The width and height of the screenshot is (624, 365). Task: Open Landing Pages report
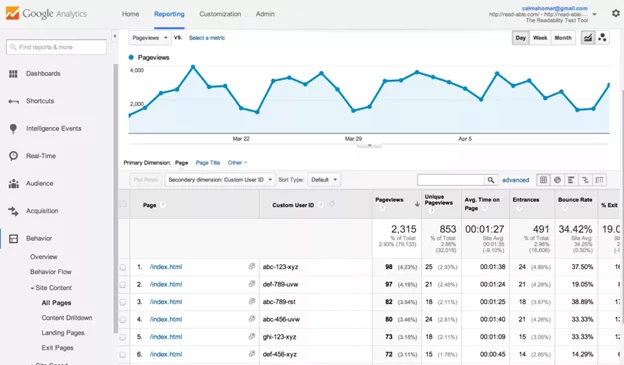coord(63,333)
